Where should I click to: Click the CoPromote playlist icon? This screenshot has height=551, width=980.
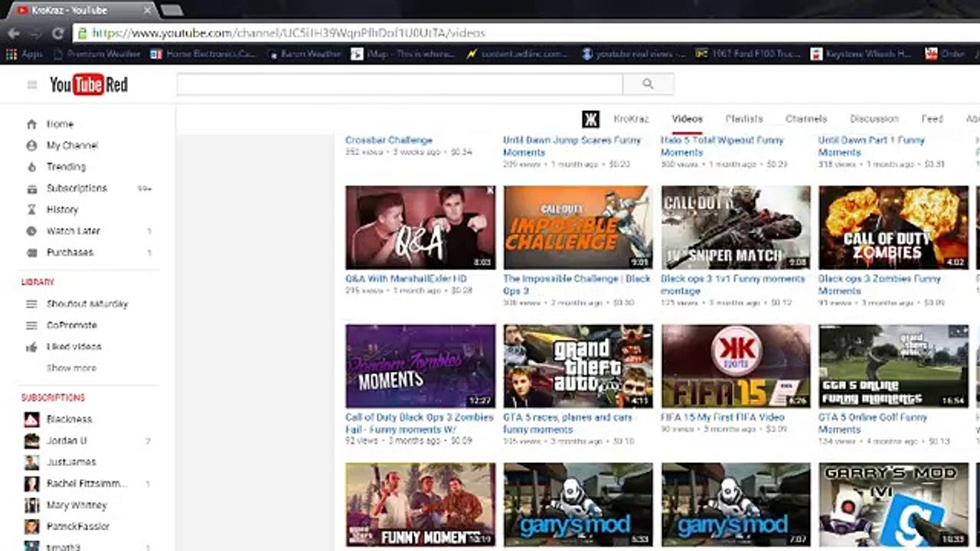click(x=31, y=325)
